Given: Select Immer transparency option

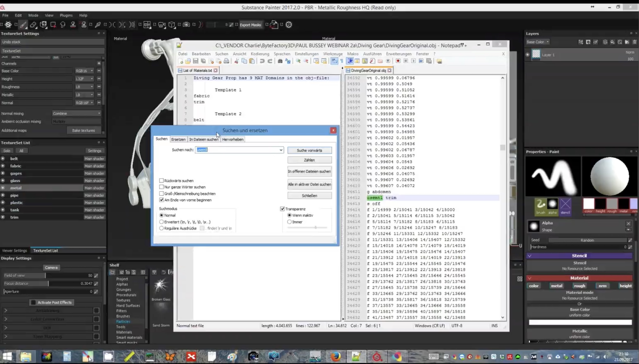Looking at the screenshot, I should 289,222.
